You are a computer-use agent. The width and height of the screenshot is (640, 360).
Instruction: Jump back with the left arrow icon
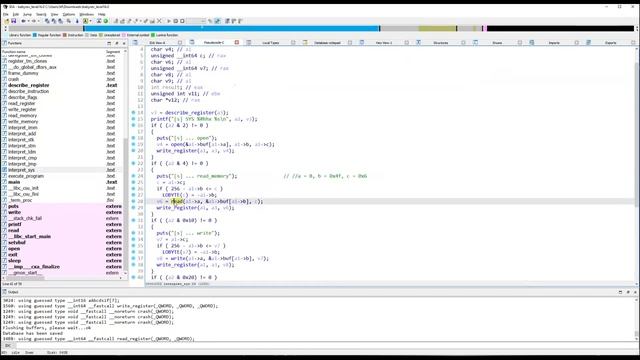click(23, 21)
